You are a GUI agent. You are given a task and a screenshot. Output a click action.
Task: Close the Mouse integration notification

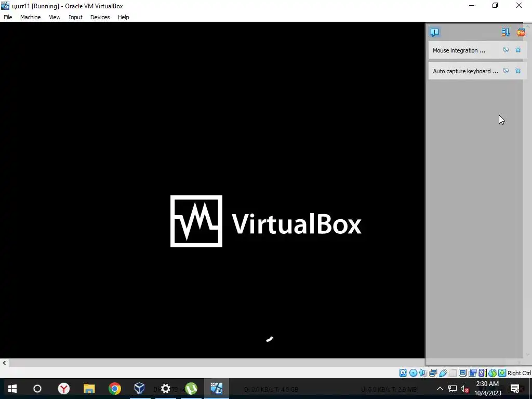[518, 50]
